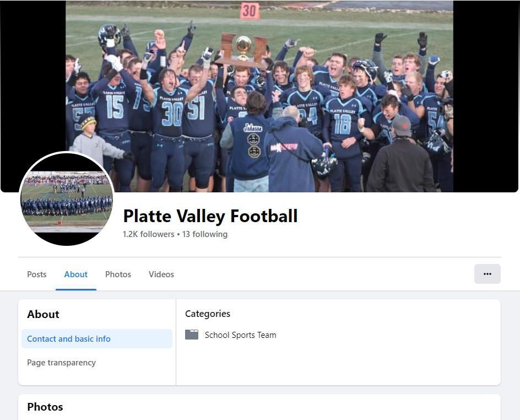
Task: Open the Page transparency section
Action: click(x=61, y=363)
